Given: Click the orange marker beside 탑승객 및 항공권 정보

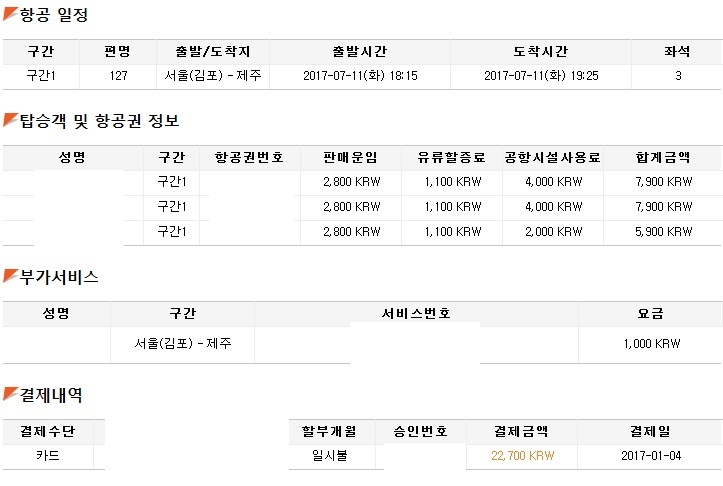Looking at the screenshot, I should click(10, 121).
